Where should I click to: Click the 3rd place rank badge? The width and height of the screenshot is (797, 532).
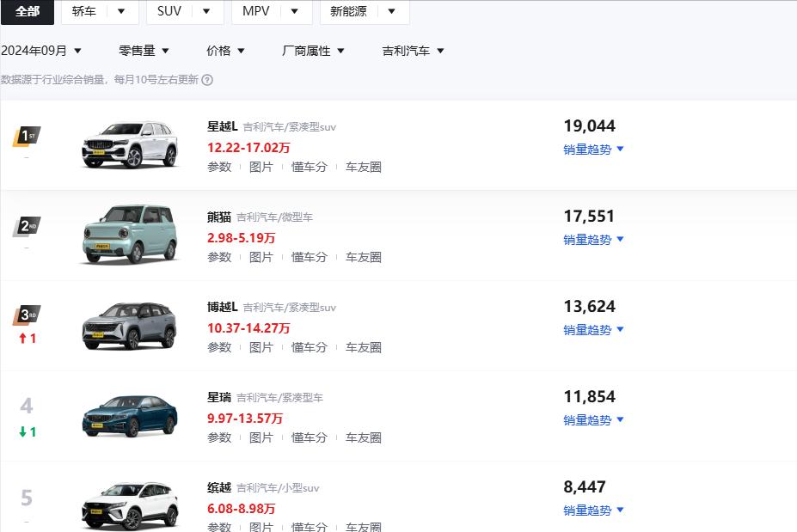pos(27,315)
